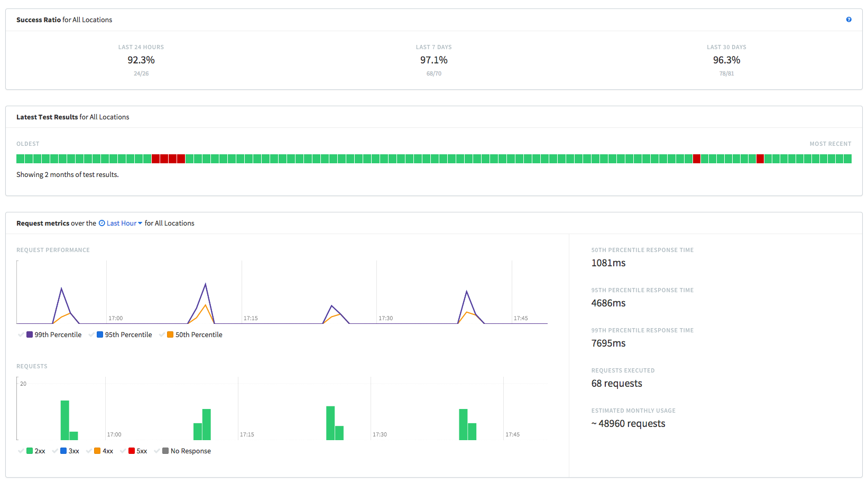Click the clock icon beside Last Hour
868x484 pixels.
[102, 223]
